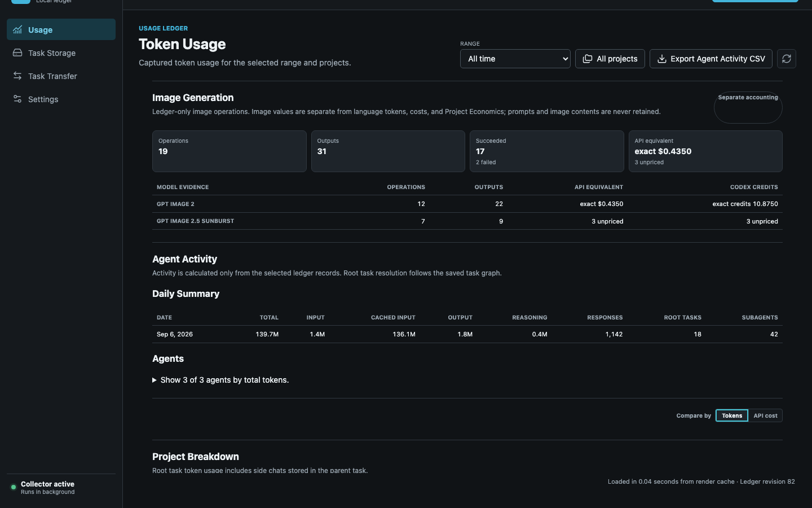Click the MODEL EVIDENCE column header
The height and width of the screenshot is (508, 812).
[183, 187]
